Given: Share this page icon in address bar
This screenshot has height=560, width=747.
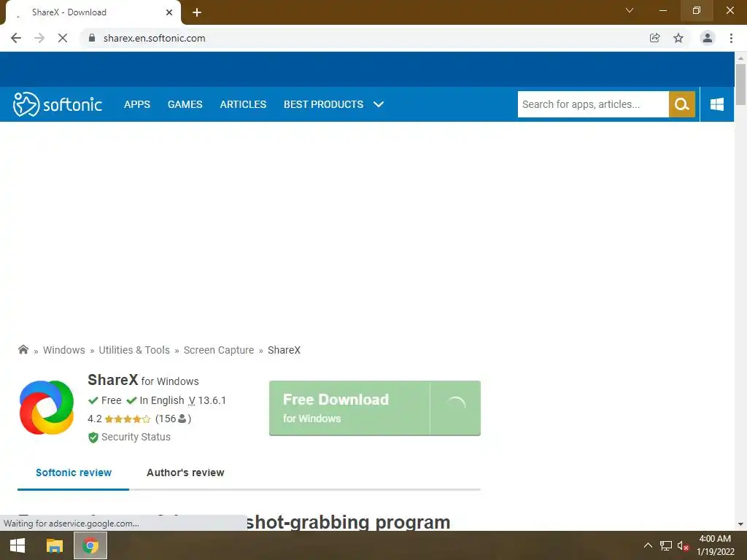Looking at the screenshot, I should [x=654, y=38].
